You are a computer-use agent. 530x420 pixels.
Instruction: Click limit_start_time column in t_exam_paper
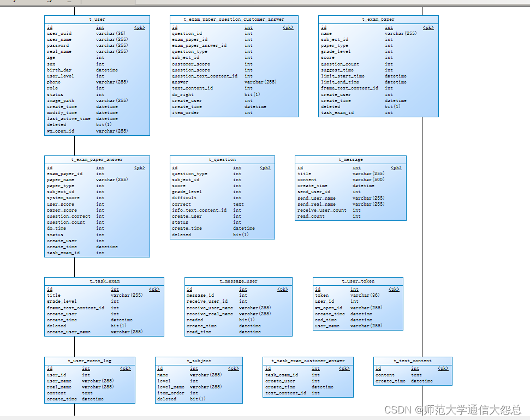[x=342, y=76]
